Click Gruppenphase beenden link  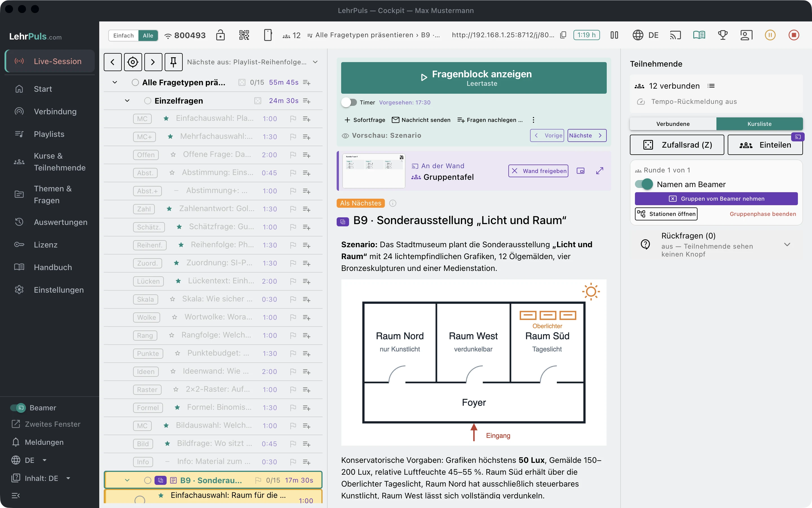tap(763, 214)
